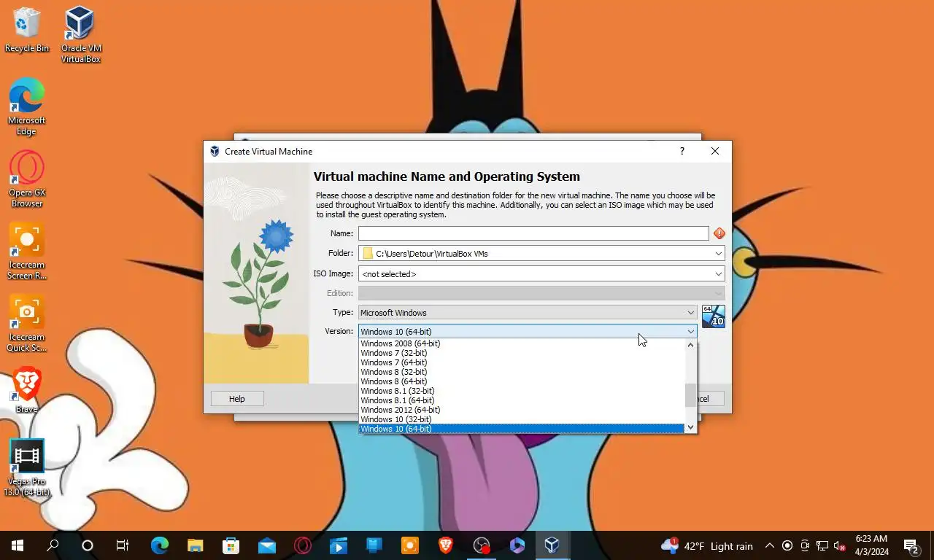Open Icecream Screen Recorder from taskbar
This screenshot has width=934, height=560.
pos(410,545)
